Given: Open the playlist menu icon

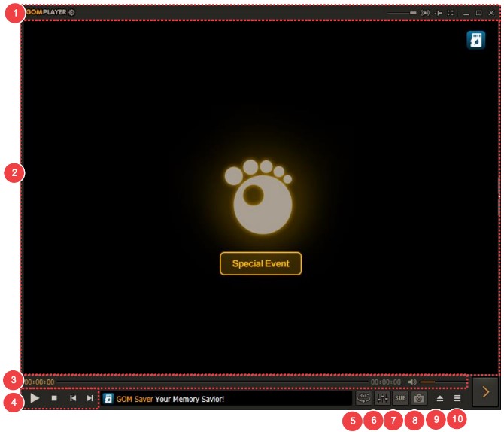Looking at the screenshot, I should tap(457, 398).
